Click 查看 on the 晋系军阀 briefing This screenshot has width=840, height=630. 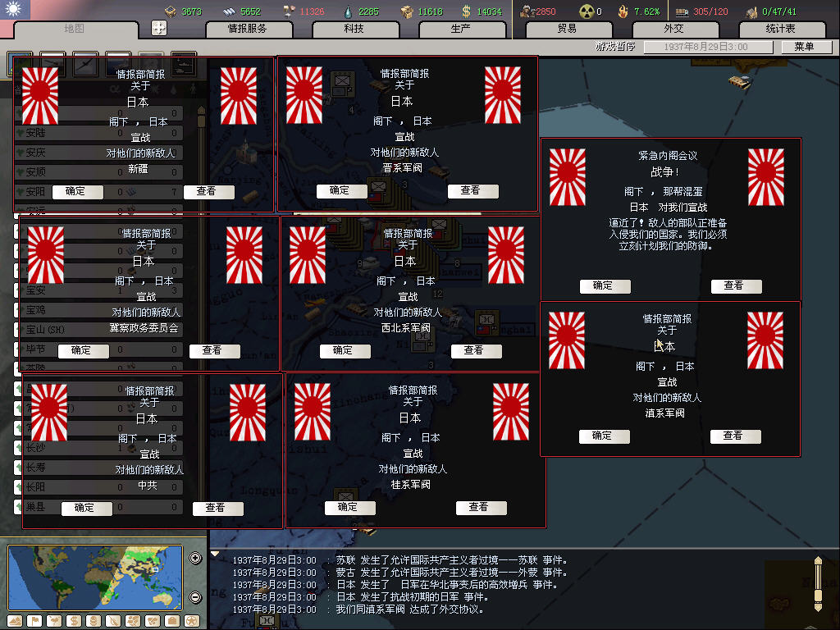click(x=470, y=190)
